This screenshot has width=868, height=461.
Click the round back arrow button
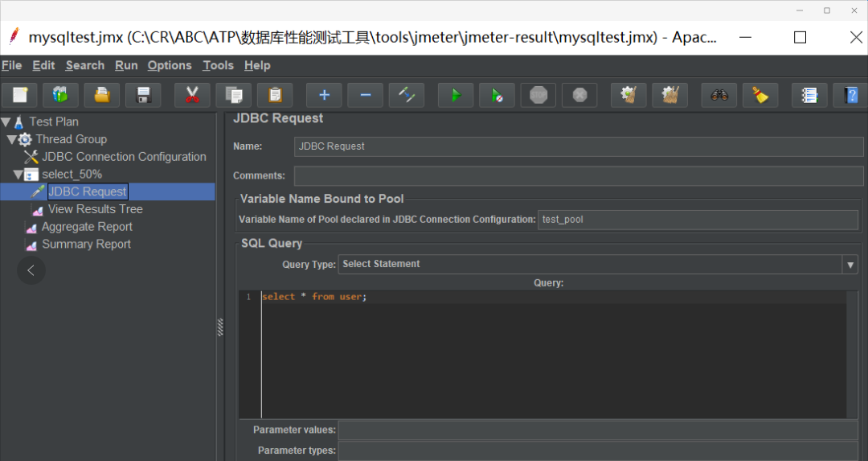click(x=31, y=270)
